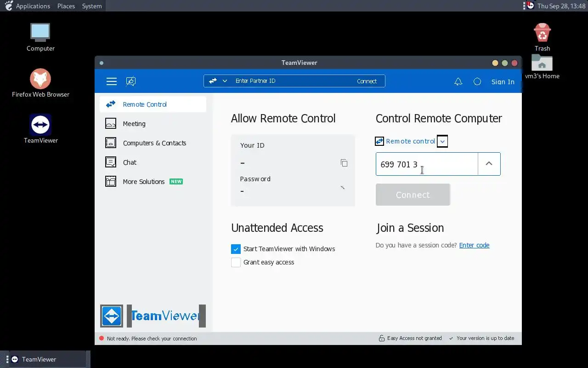
Task: Click the More Solutions icon
Action: click(111, 182)
